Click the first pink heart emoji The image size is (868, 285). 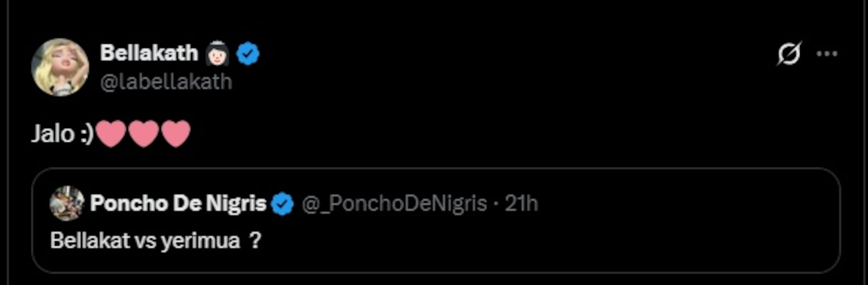(111, 134)
